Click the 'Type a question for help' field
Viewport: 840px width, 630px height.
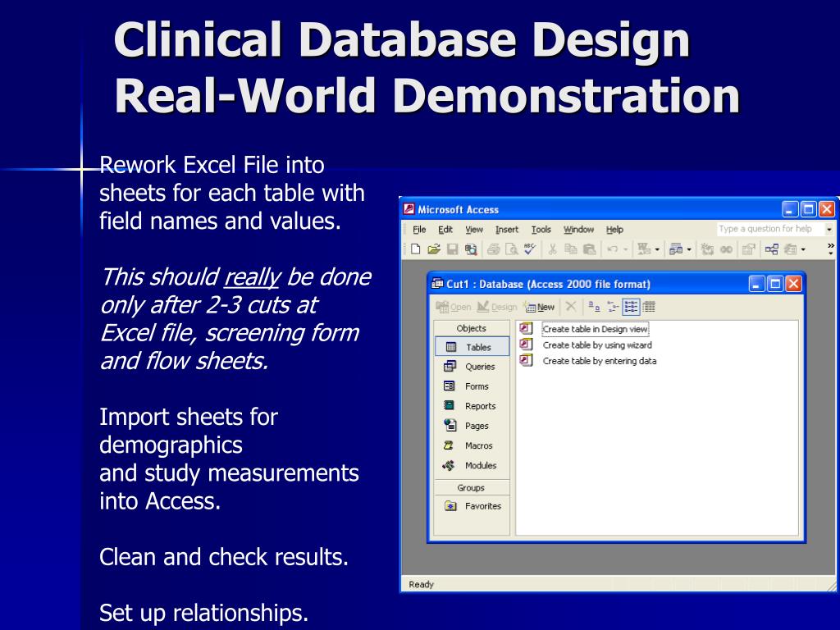[x=769, y=229]
